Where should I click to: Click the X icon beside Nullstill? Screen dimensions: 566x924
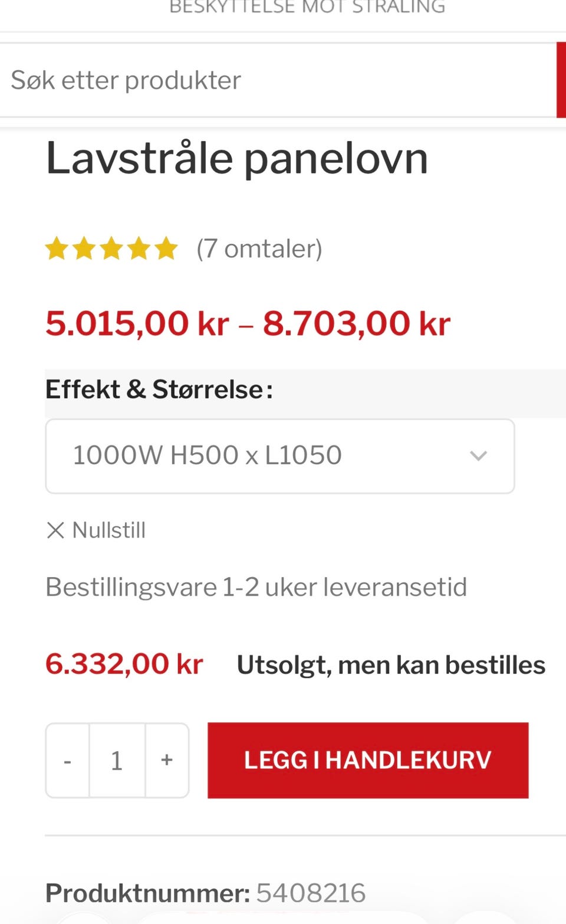point(55,530)
